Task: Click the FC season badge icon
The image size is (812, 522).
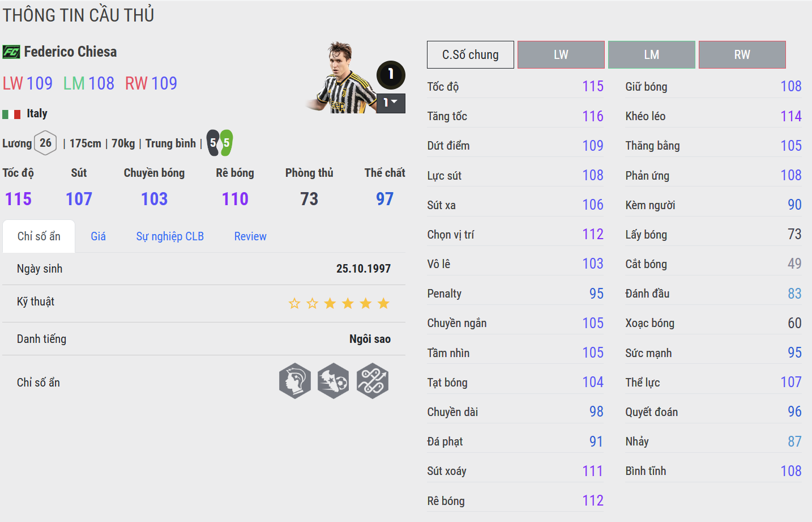Action: [11, 52]
